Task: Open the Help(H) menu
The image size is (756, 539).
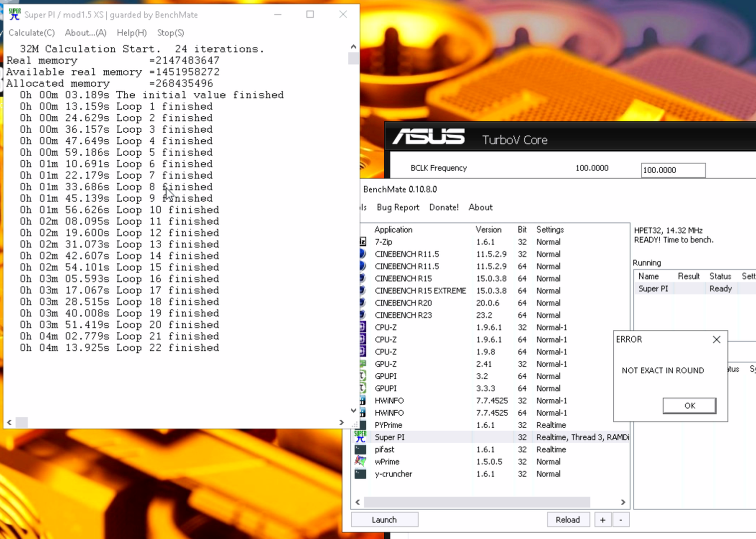Action: (x=131, y=32)
